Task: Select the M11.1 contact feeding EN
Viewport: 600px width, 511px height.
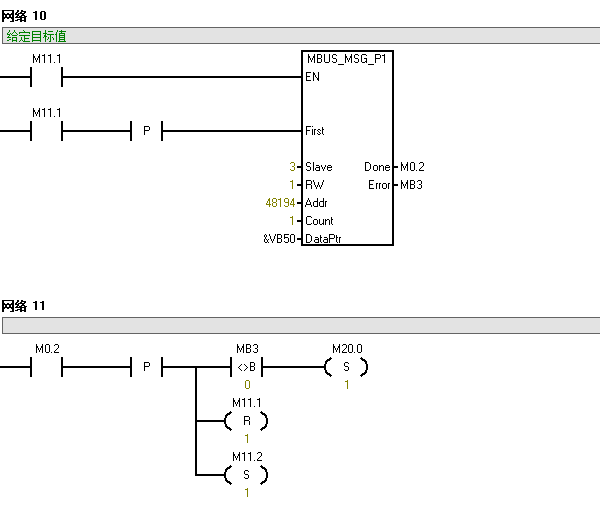Action: (46, 77)
